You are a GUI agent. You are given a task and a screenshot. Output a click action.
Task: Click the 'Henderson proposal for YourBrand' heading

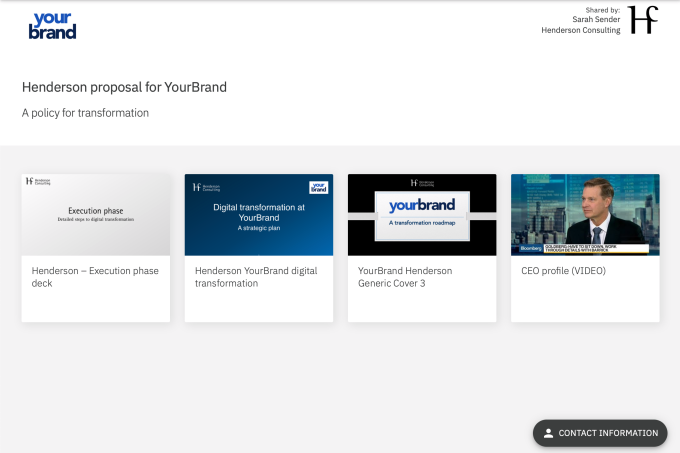click(124, 87)
